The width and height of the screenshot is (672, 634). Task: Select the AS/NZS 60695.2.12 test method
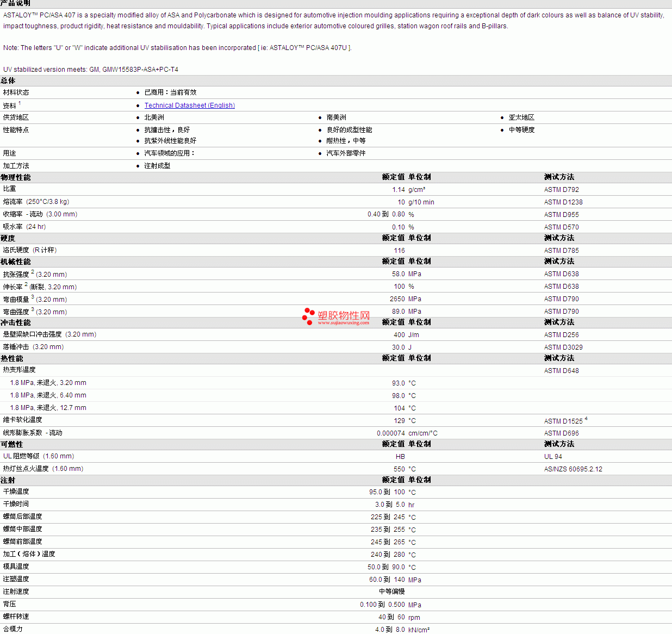pos(573,469)
